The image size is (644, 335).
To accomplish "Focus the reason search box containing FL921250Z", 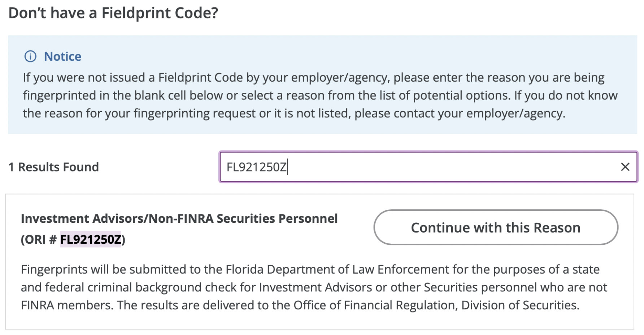I will tap(428, 167).
